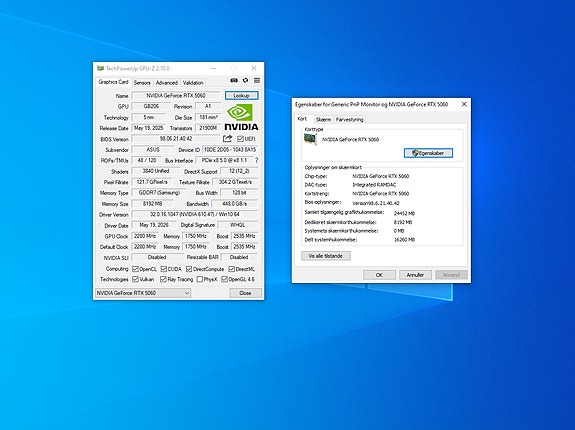This screenshot has height=430, width=575.
Task: Click the BIOS export share icon
Action: [227, 139]
